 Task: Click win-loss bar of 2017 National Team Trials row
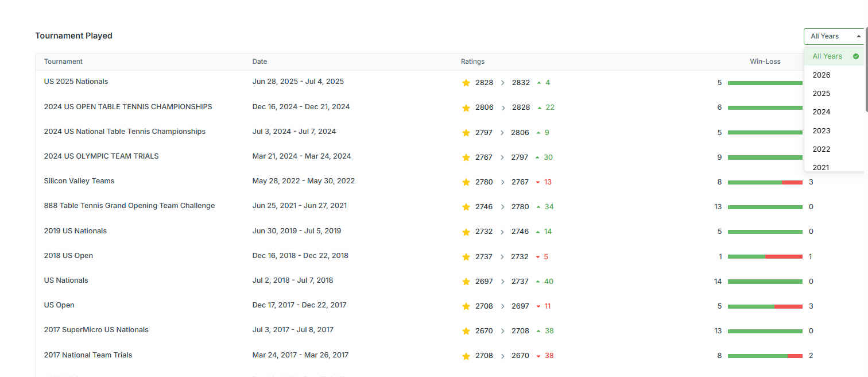(765, 356)
